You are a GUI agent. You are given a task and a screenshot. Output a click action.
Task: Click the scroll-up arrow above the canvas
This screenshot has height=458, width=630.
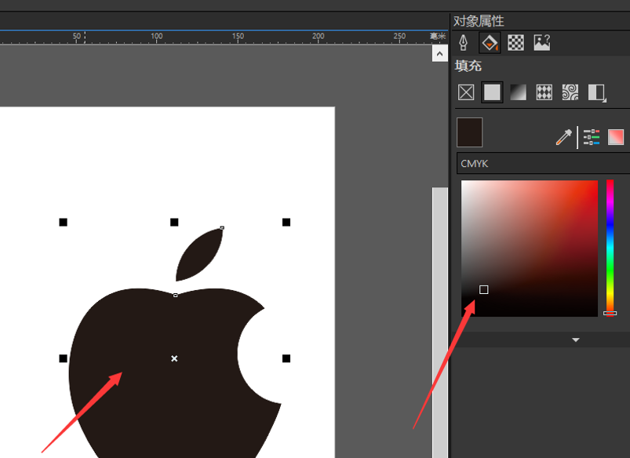(440, 54)
